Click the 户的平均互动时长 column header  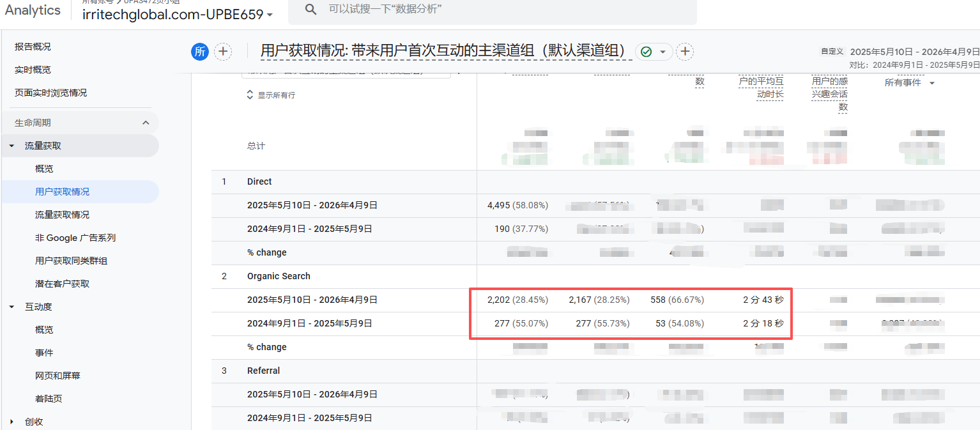[x=761, y=88]
